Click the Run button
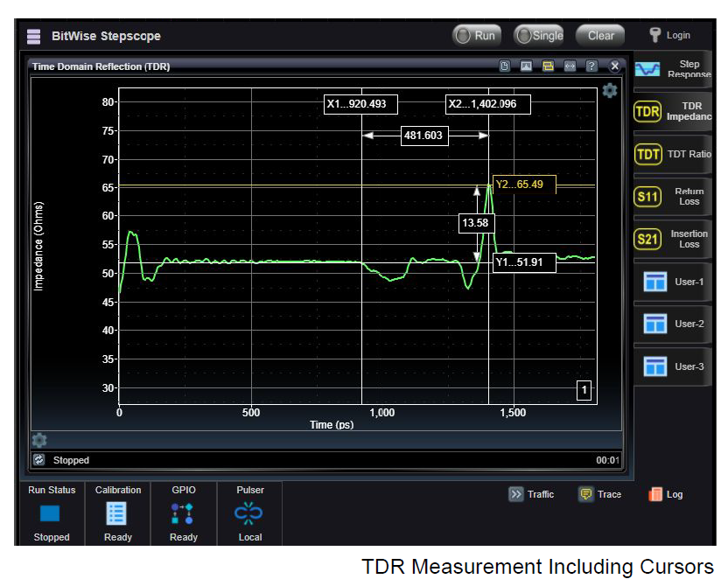This screenshot has height=586, width=728. pyautogui.click(x=477, y=36)
